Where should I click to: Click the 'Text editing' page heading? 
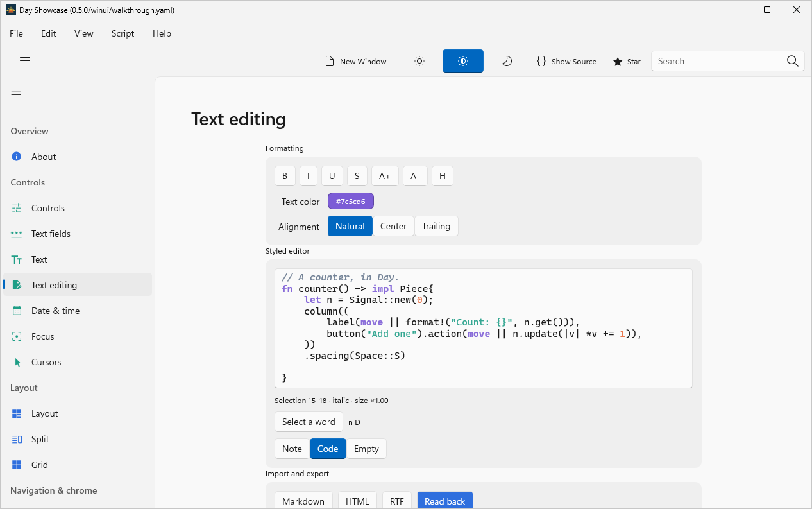point(239,119)
